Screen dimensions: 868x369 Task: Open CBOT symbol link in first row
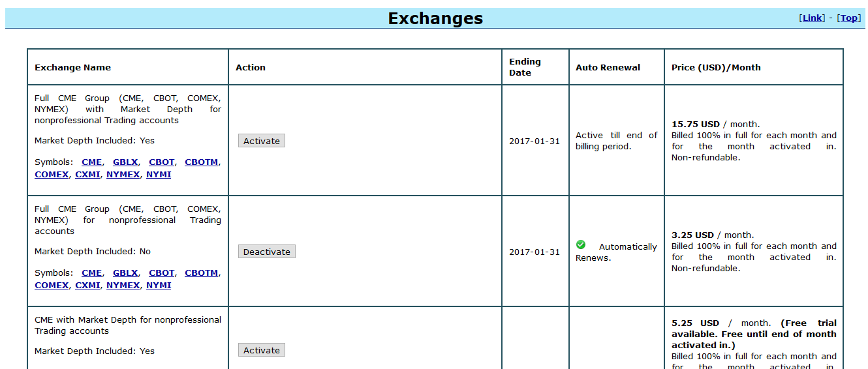click(162, 162)
